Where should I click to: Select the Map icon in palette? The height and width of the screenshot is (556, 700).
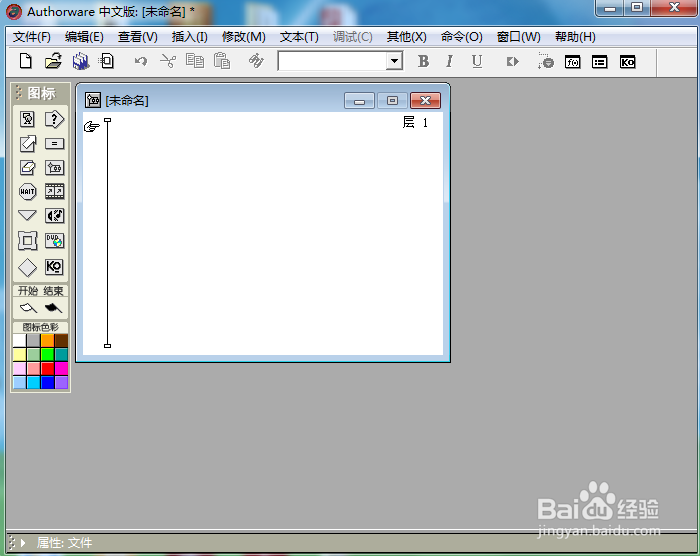(x=54, y=168)
